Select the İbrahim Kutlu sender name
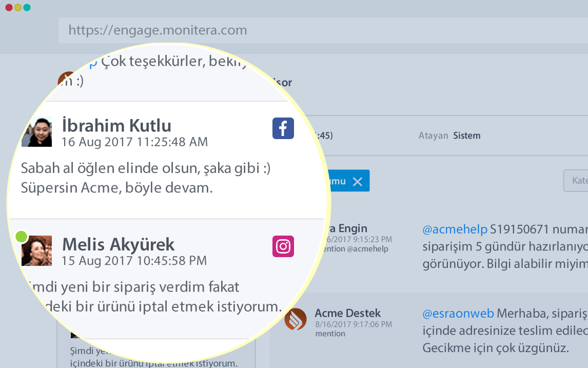This screenshot has height=368, width=588. click(x=116, y=126)
